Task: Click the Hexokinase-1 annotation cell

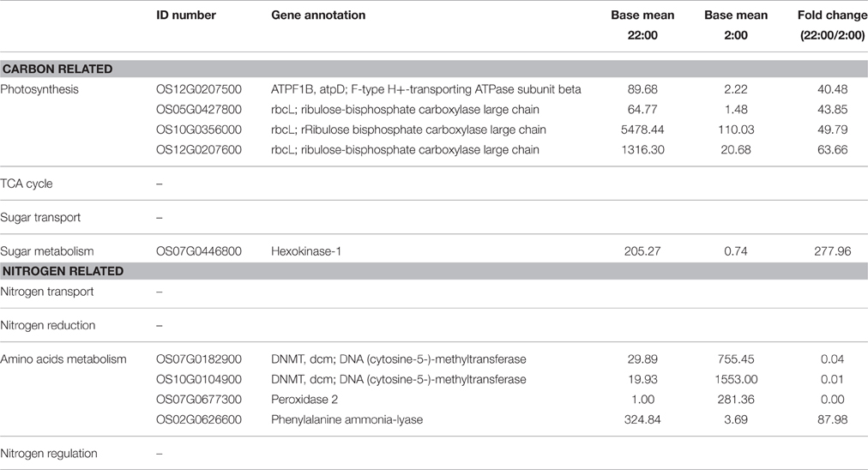Action: coord(306,251)
